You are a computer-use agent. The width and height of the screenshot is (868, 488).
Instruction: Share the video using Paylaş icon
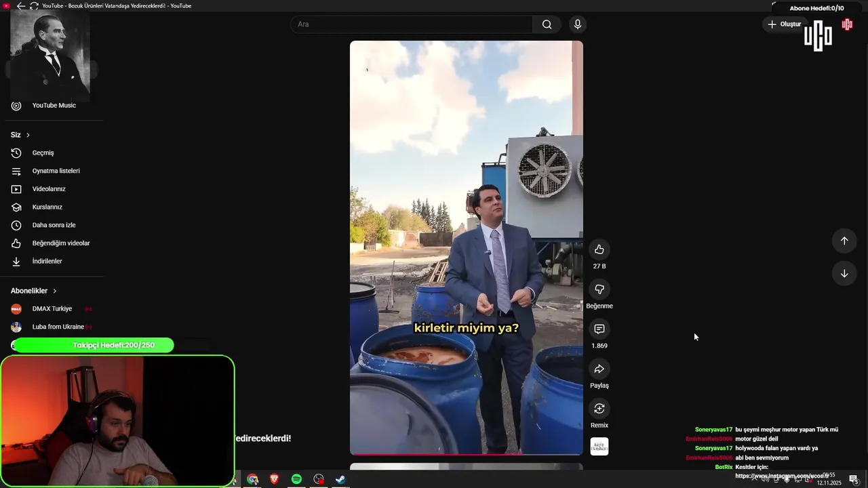click(x=599, y=369)
